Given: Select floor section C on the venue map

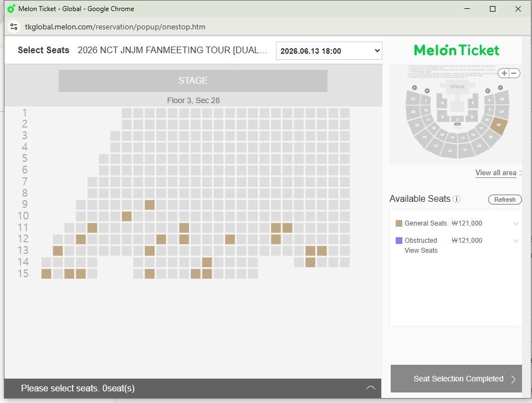Looking at the screenshot, I should (x=457, y=119).
